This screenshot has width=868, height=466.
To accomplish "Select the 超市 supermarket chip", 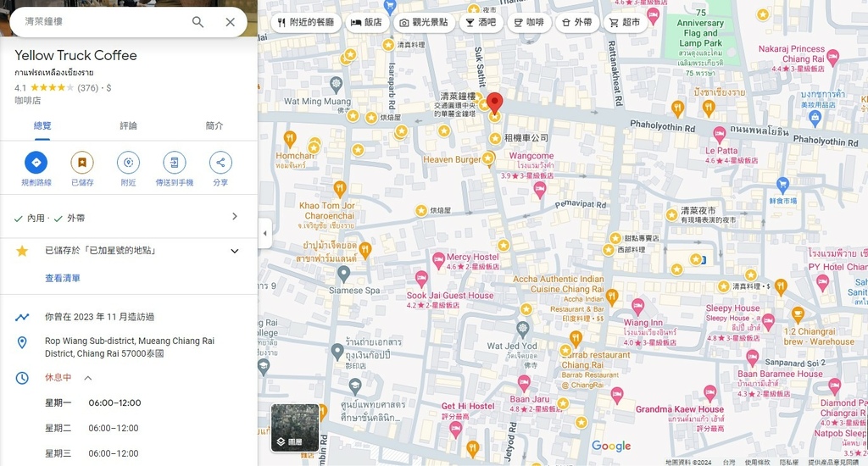I will point(625,22).
